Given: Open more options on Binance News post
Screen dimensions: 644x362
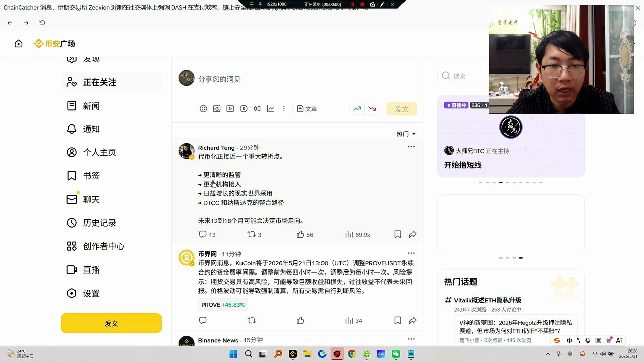Looking at the screenshot, I should pyautogui.click(x=411, y=339).
